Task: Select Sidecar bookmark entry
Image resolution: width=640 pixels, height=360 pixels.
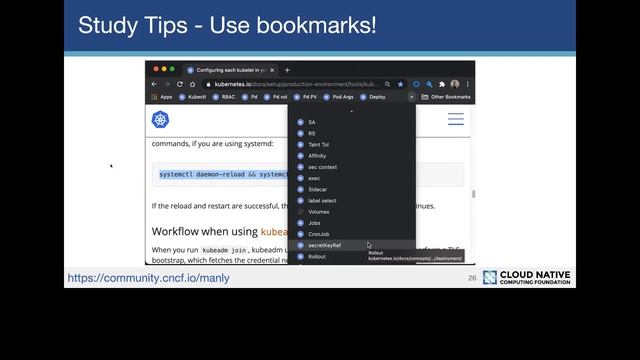Action: [x=351, y=189]
